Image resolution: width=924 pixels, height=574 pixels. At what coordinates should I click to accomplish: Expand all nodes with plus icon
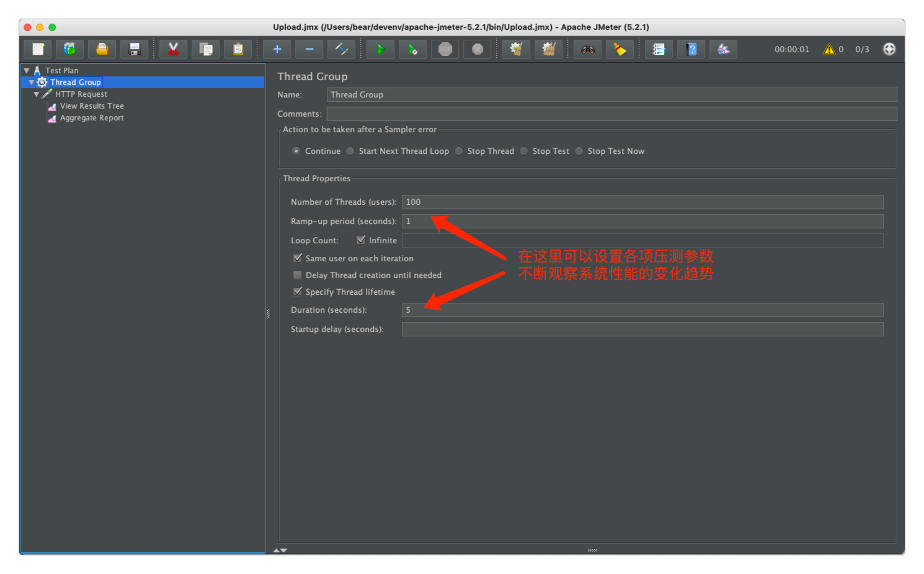277,49
